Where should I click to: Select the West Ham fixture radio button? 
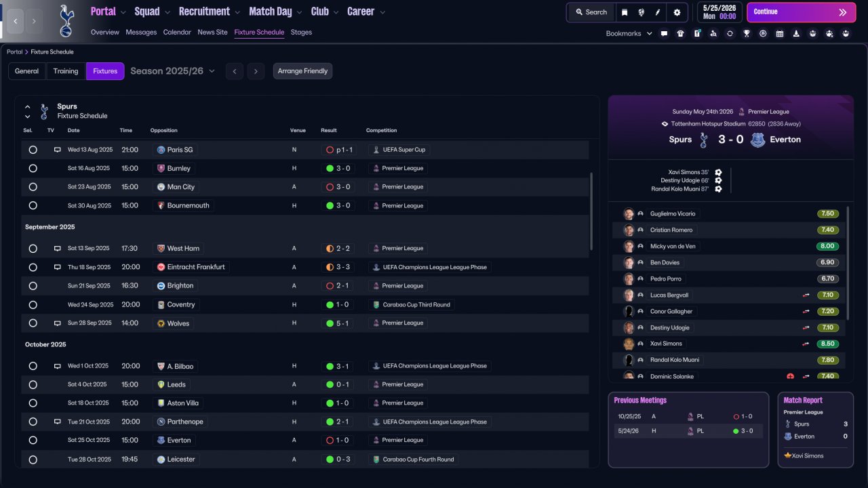33,249
